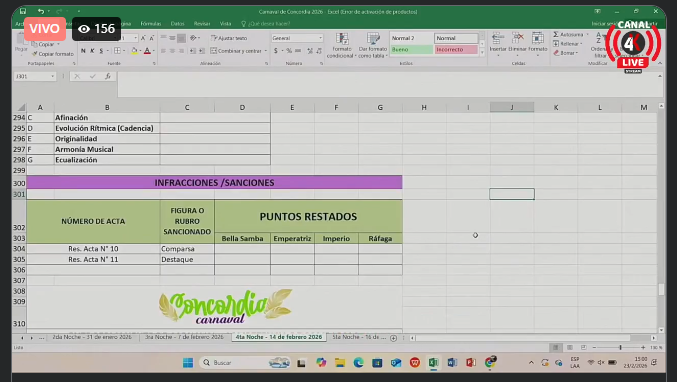Expand the Combinar y centrar dropdown arrow
The height and width of the screenshot is (382, 677).
[x=266, y=51]
